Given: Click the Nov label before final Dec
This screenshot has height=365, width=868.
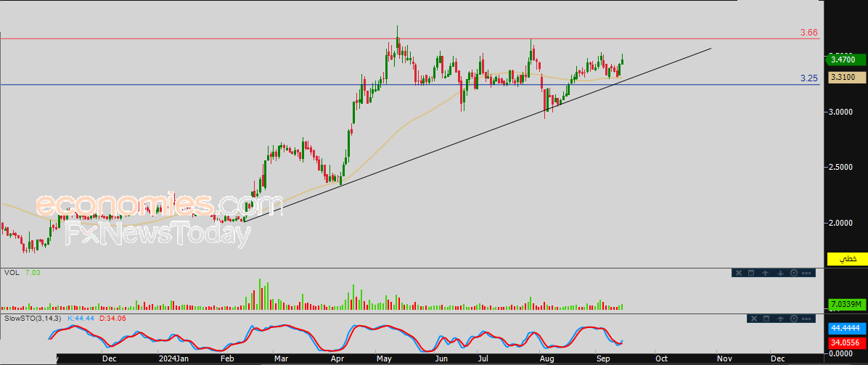Looking at the screenshot, I should pos(724,358).
